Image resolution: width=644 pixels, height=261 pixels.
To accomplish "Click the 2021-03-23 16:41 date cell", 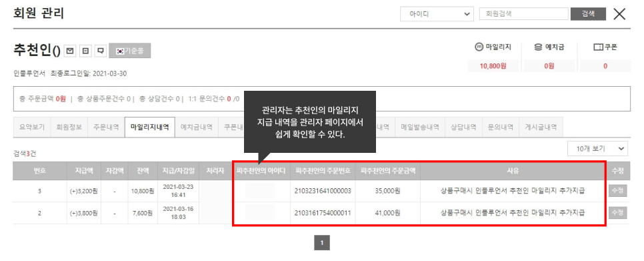I will click(x=178, y=191).
